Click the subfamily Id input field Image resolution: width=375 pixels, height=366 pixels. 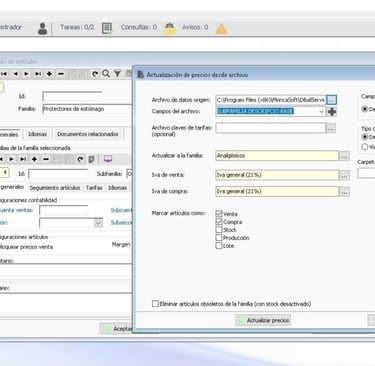(x=58, y=174)
